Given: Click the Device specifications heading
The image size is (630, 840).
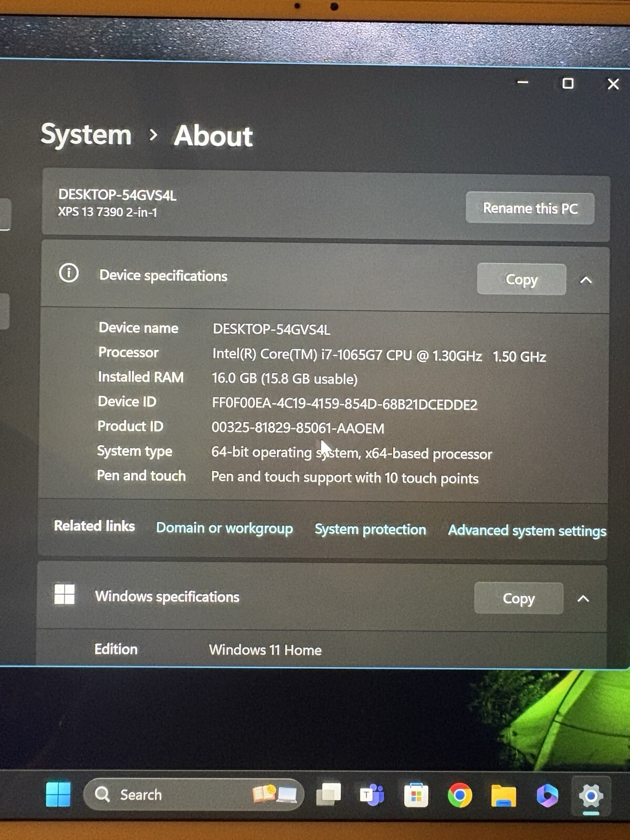Looking at the screenshot, I should pos(163,276).
